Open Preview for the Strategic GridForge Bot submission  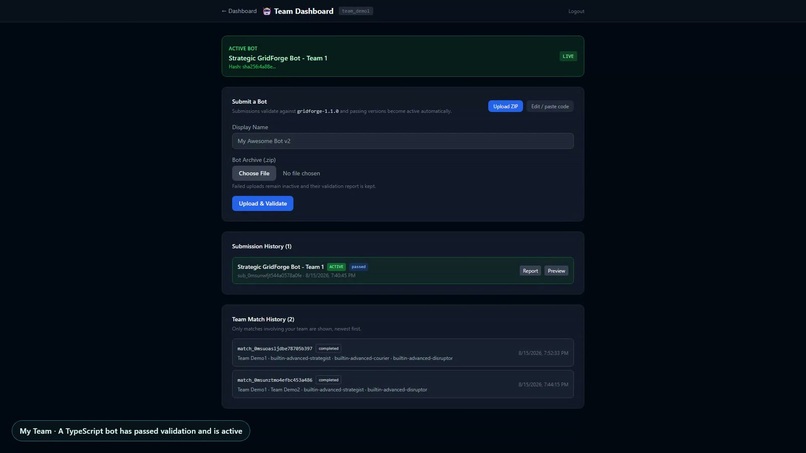tap(556, 271)
